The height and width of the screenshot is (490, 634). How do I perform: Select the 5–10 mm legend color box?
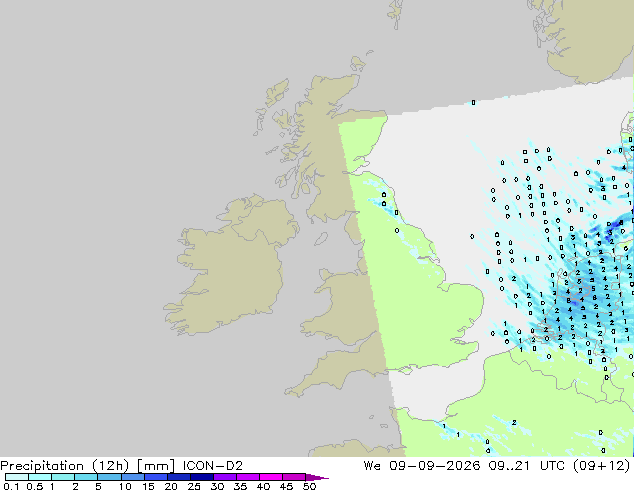(x=109, y=477)
